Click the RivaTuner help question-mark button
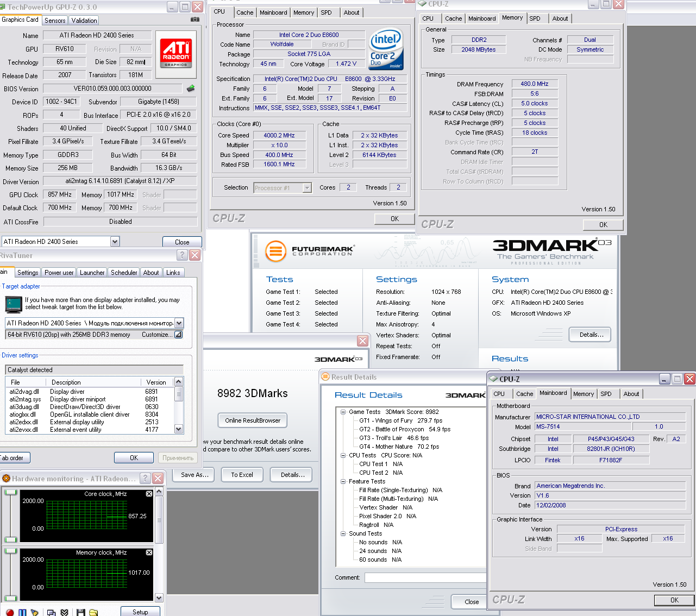The image size is (696, 616). (x=183, y=255)
